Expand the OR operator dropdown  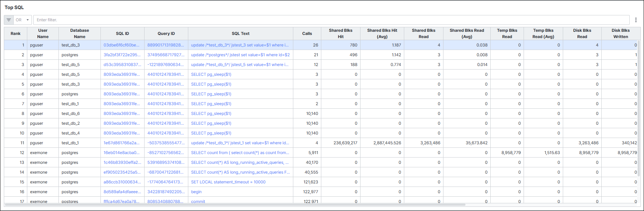22,20
